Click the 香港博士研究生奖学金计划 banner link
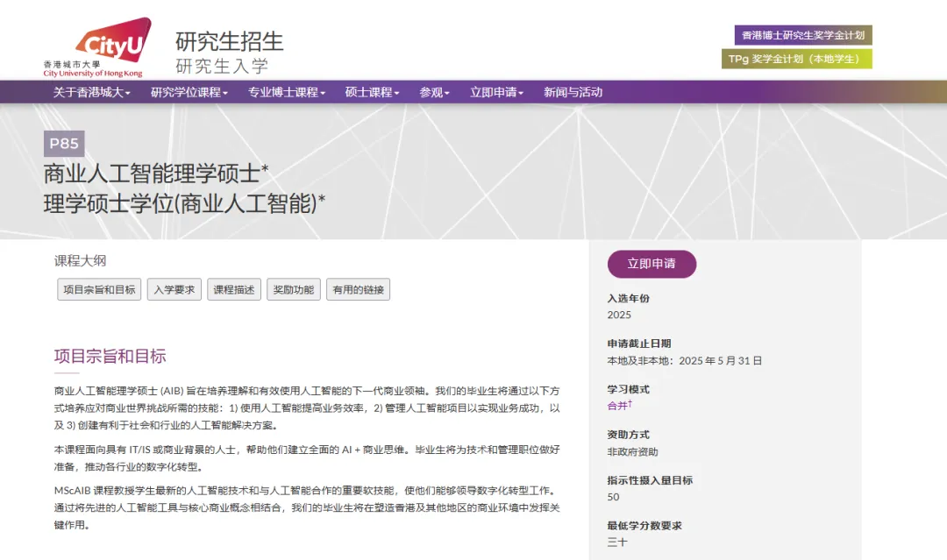947x560 pixels. tap(802, 35)
